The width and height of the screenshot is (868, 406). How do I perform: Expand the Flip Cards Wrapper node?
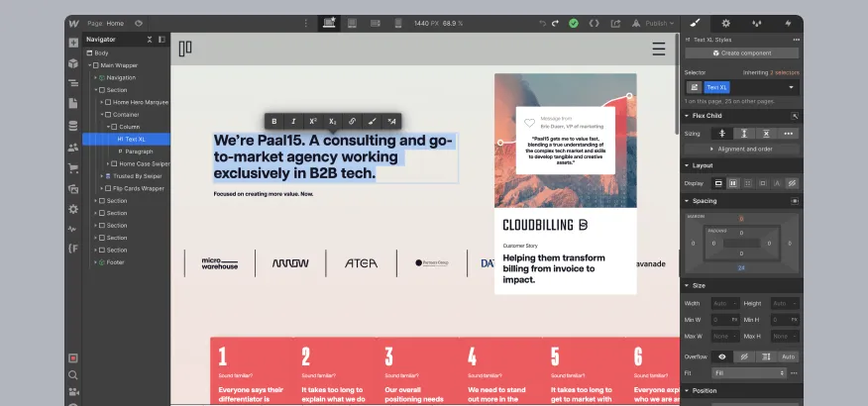click(x=102, y=188)
